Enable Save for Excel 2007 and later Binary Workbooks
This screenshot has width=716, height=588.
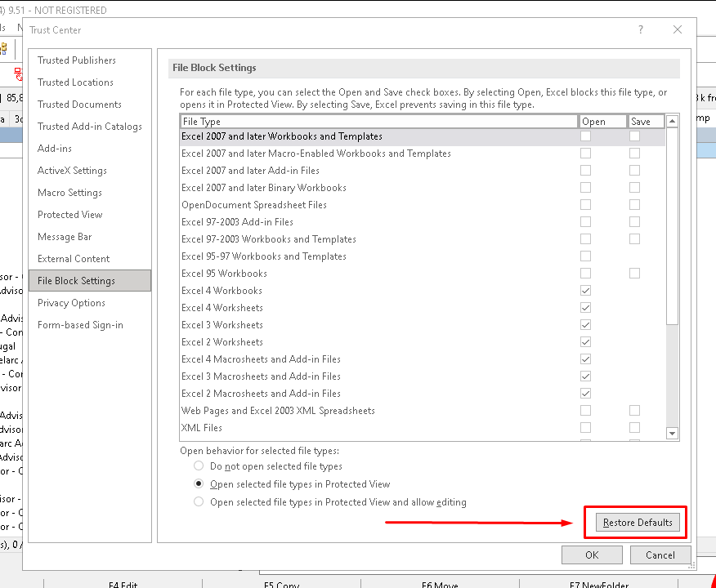click(635, 188)
